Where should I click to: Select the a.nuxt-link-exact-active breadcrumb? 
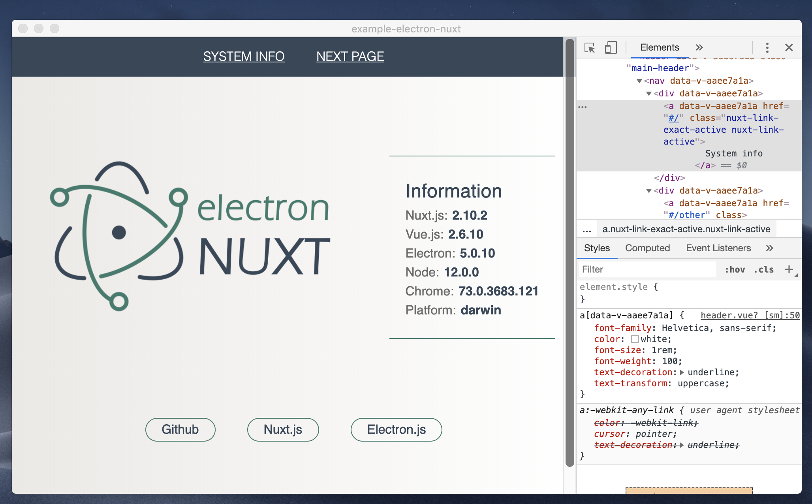coord(686,229)
